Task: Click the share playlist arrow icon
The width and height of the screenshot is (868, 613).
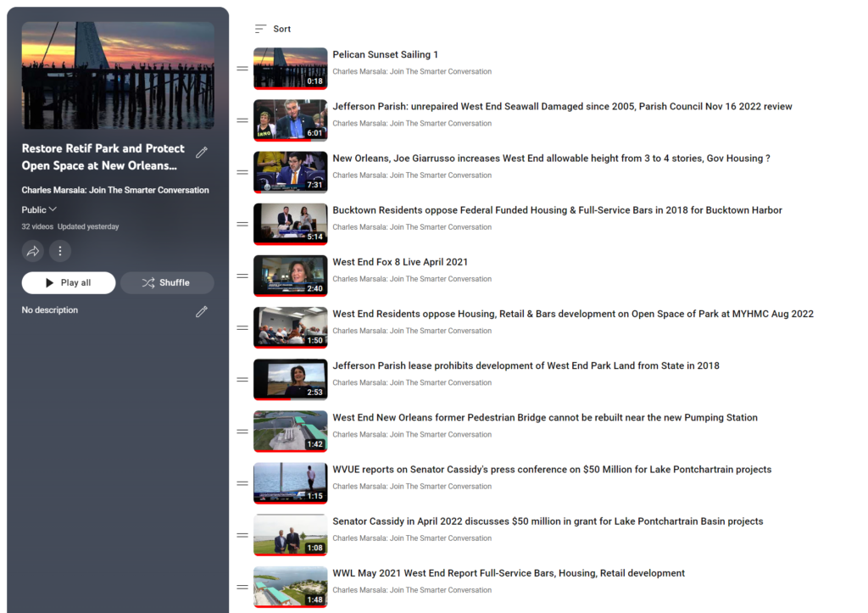Action: pos(33,251)
